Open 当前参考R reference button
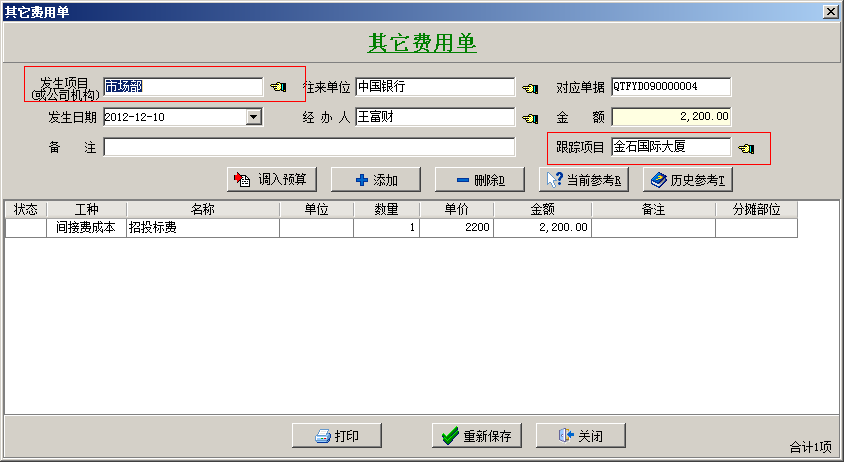This screenshot has width=844, height=462. [583, 179]
